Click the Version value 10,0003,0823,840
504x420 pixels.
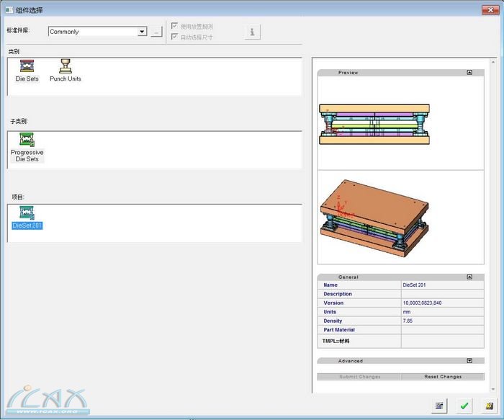(422, 303)
